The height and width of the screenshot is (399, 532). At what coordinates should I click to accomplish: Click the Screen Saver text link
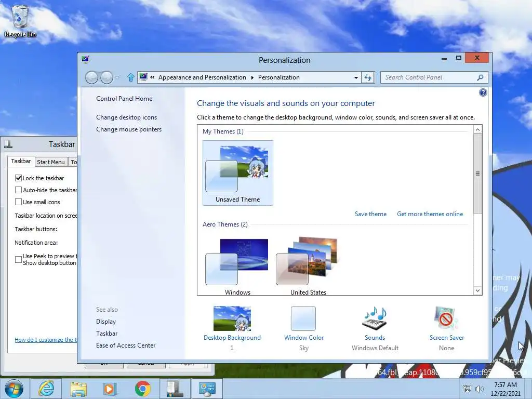tap(446, 338)
